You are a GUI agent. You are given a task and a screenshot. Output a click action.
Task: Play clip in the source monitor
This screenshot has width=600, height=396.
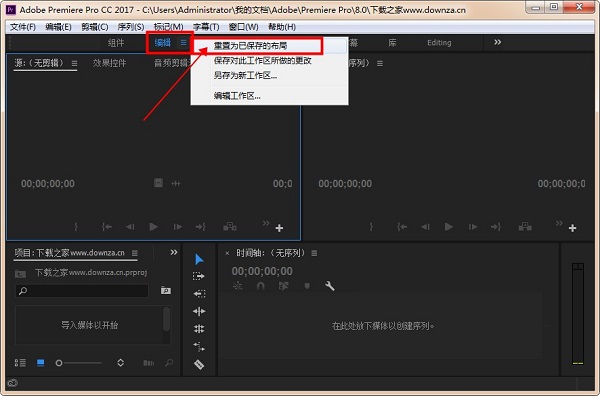[153, 227]
